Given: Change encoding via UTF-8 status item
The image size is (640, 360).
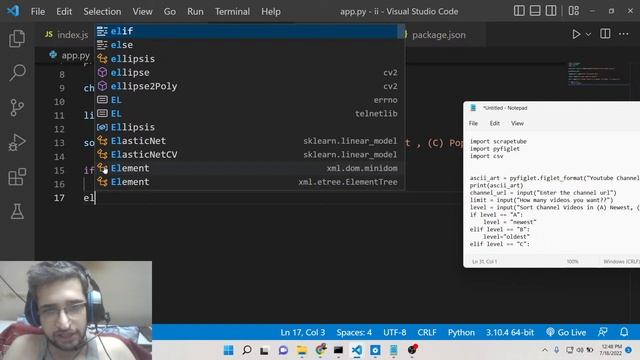Looking at the screenshot, I should 394,332.
